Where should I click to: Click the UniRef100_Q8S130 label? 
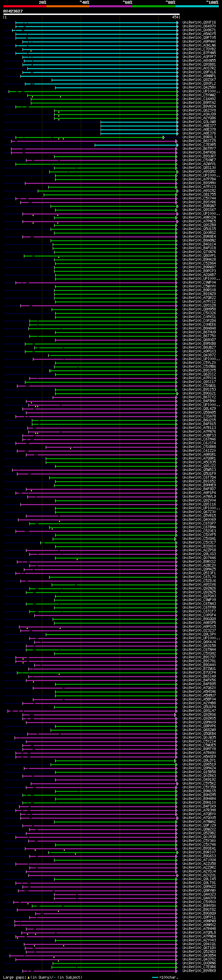[x=199, y=168]
